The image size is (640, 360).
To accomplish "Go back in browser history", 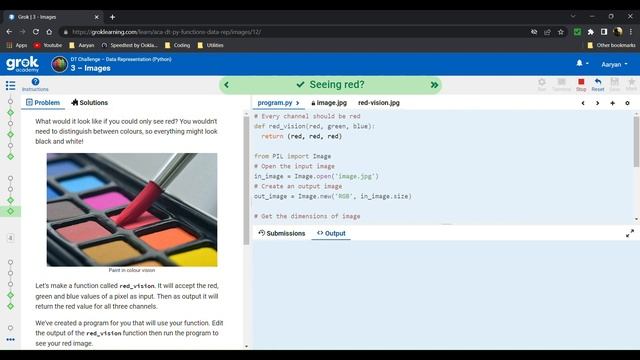I will tap(9, 32).
